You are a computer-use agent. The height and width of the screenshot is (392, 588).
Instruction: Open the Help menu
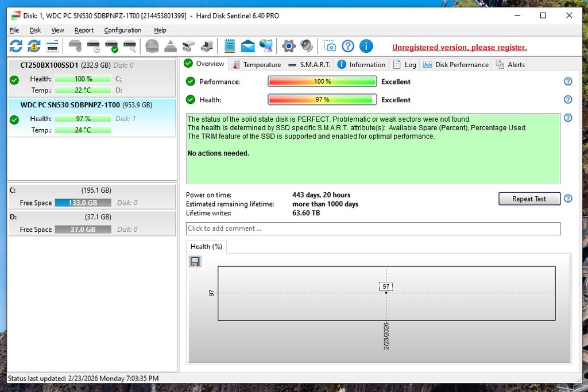point(160,30)
